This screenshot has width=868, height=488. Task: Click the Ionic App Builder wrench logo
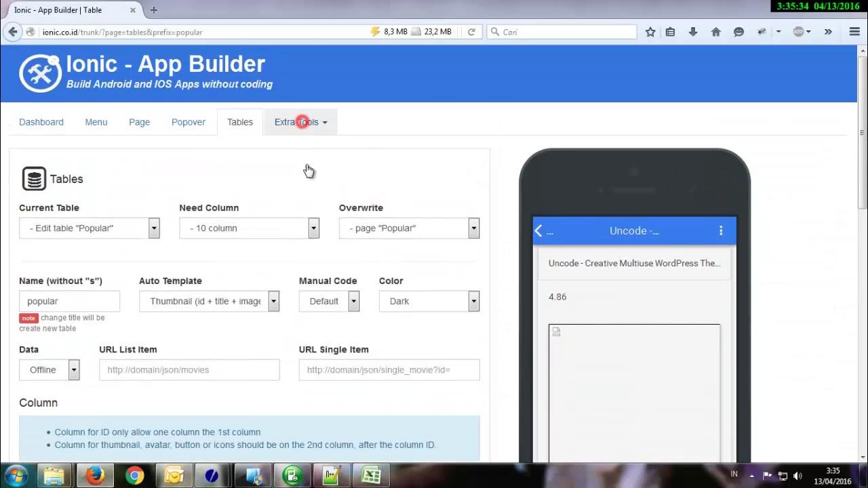(40, 73)
